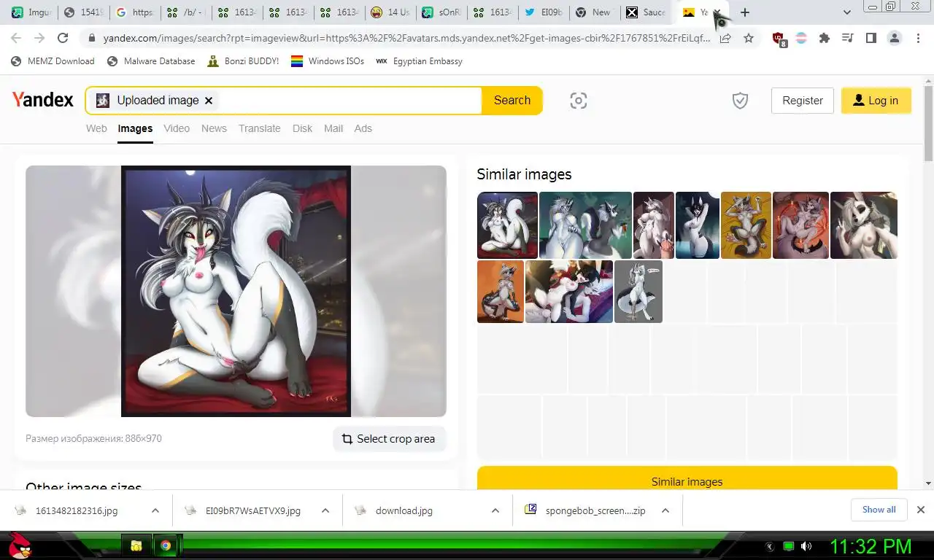
Task: Click the Yandex Protect shield icon
Action: [x=740, y=101]
